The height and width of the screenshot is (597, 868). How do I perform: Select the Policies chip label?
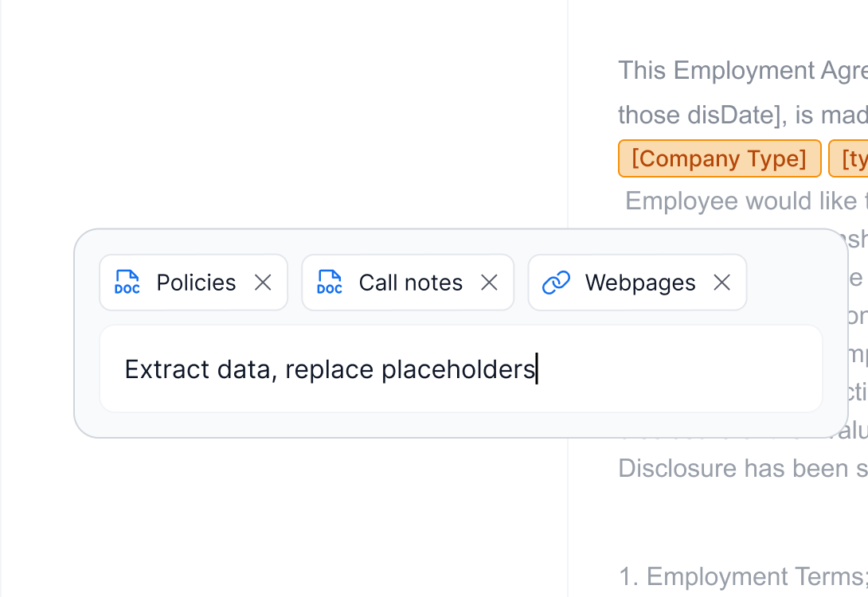[x=196, y=283]
